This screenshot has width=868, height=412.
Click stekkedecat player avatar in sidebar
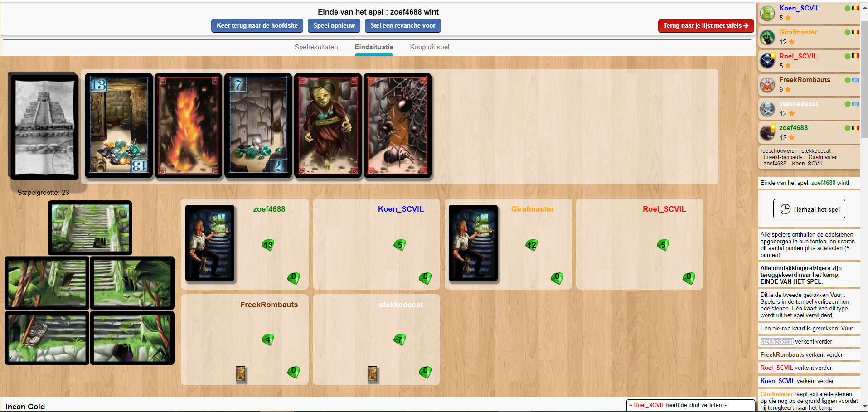(x=767, y=109)
